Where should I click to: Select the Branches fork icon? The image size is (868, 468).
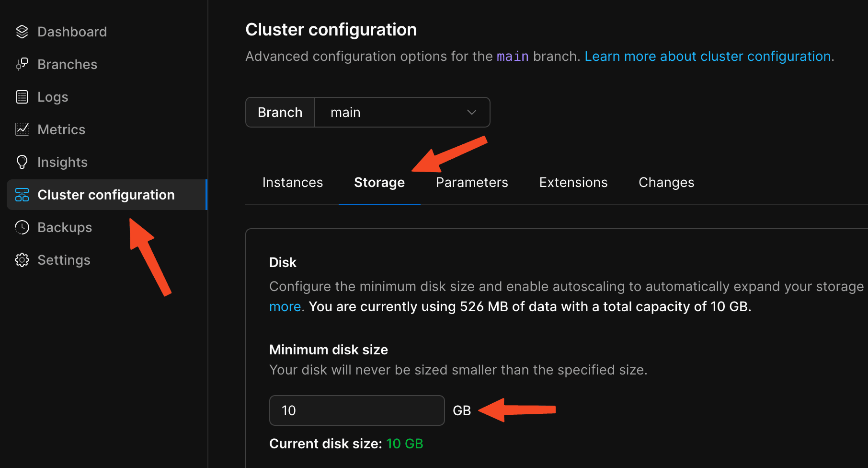click(x=22, y=64)
